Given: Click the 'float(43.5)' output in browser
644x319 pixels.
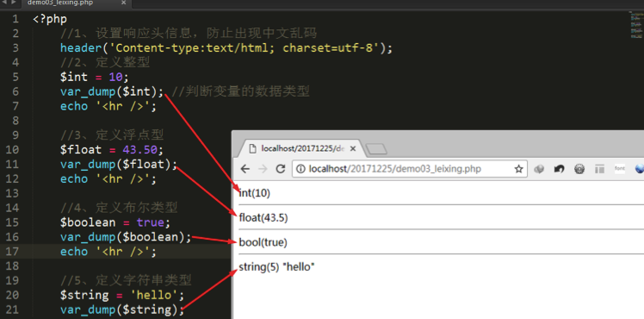Looking at the screenshot, I should pos(263,218).
